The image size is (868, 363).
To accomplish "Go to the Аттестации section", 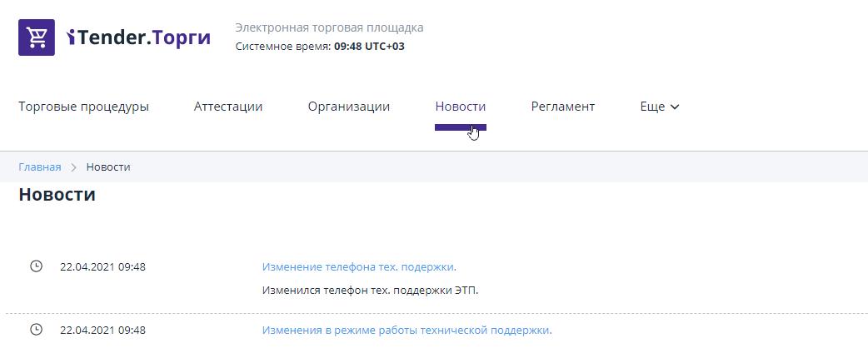I will coord(228,107).
